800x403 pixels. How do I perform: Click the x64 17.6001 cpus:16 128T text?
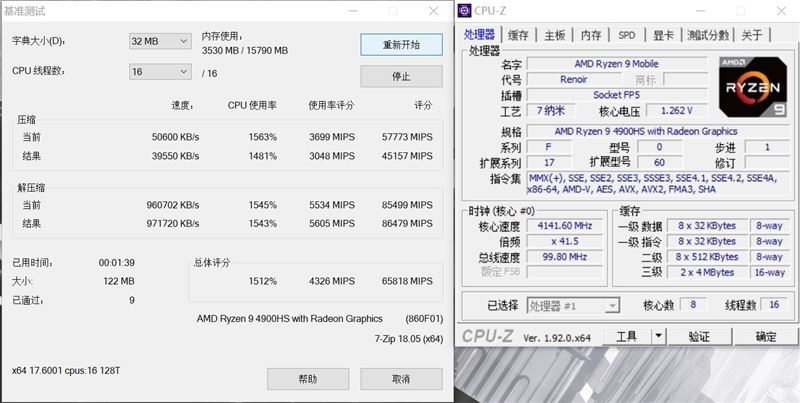point(66,370)
